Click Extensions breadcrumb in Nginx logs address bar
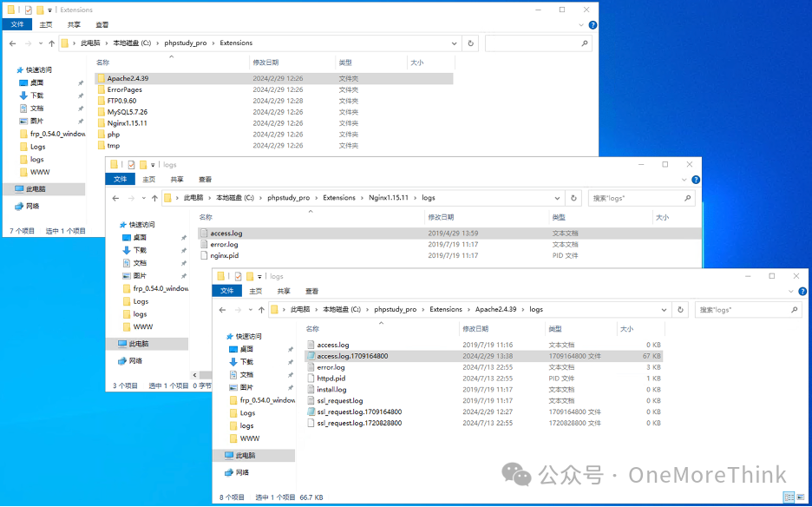This screenshot has height=507, width=812. 339,198
